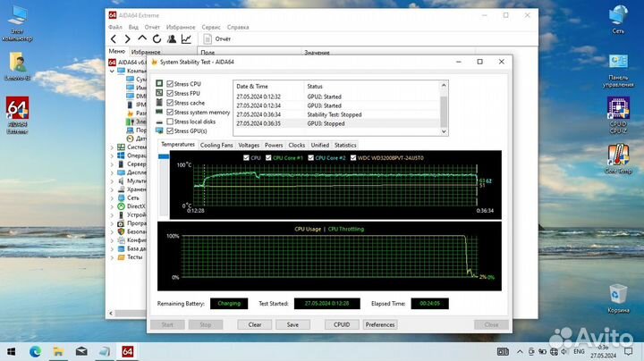Viewport: 644px width, 361px height.
Task: Toggle the CPU Core #2 graph checkbox
Action: tap(311, 157)
